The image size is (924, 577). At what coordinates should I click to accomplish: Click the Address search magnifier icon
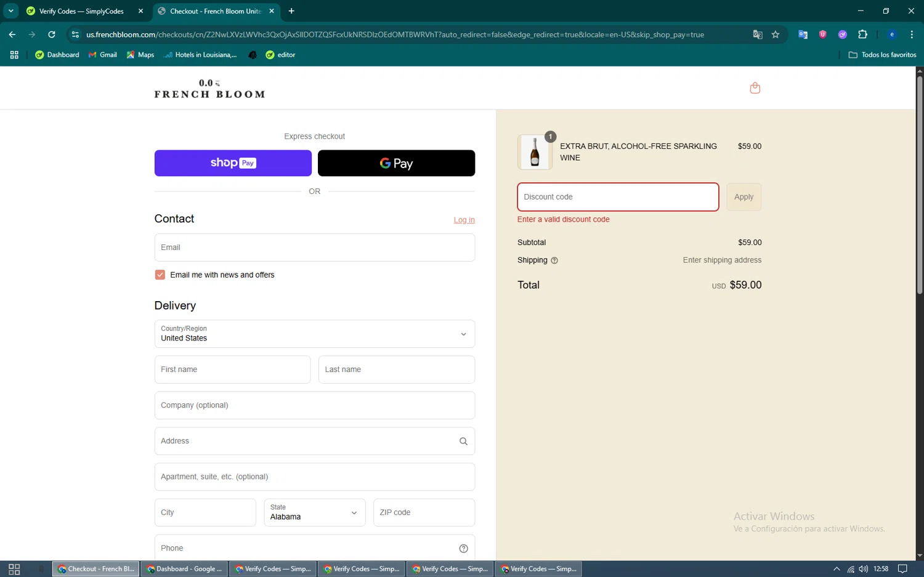pyautogui.click(x=463, y=442)
